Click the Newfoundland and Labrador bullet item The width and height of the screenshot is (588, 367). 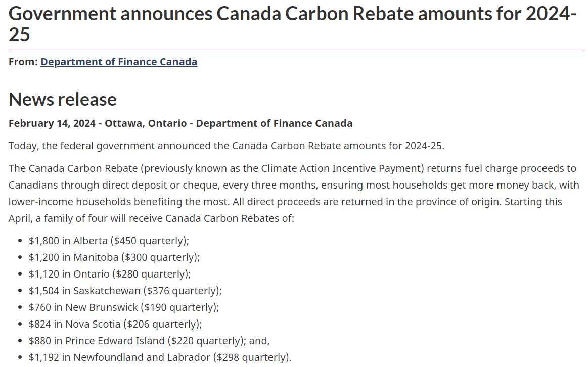[x=160, y=357]
